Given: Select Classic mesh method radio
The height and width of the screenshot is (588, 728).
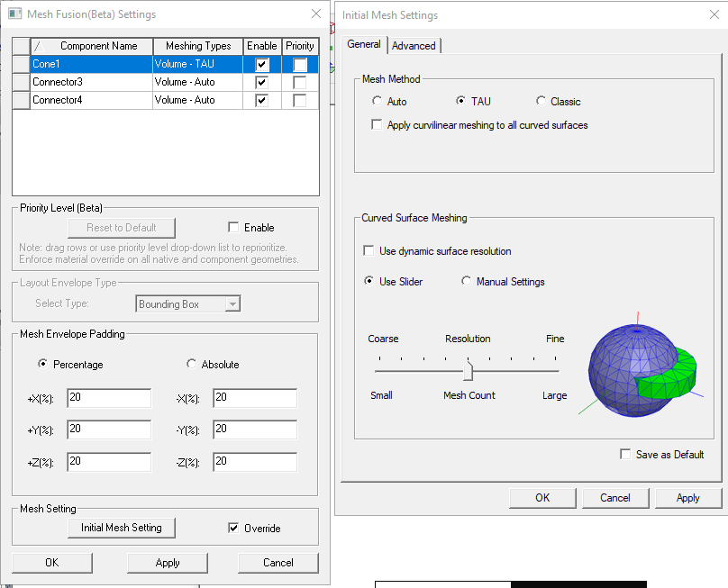Looking at the screenshot, I should click(541, 101).
